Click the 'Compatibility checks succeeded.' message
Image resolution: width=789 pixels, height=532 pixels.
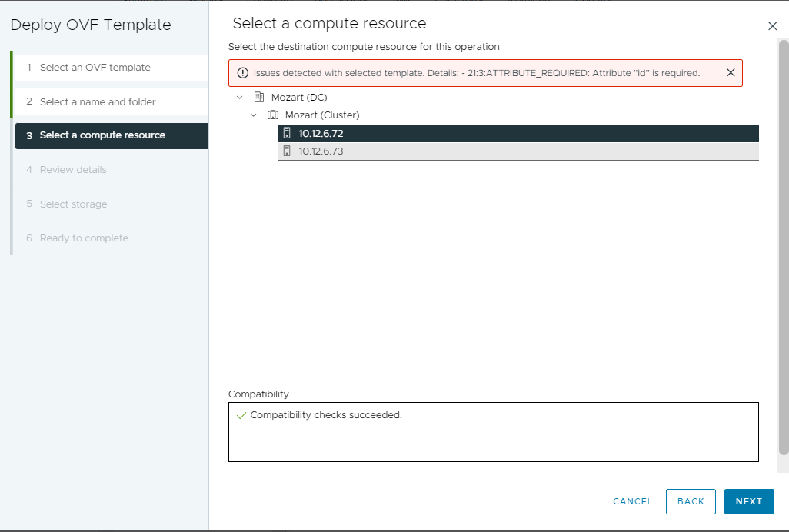click(326, 415)
